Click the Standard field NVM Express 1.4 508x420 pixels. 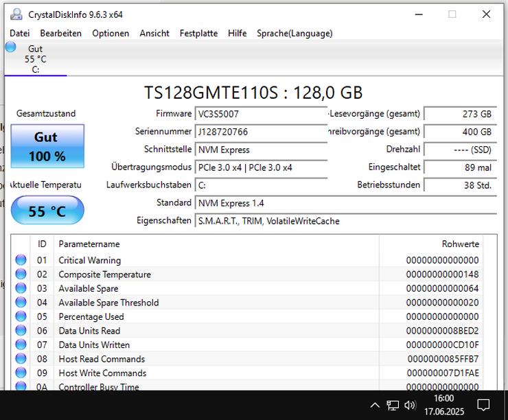(346, 203)
